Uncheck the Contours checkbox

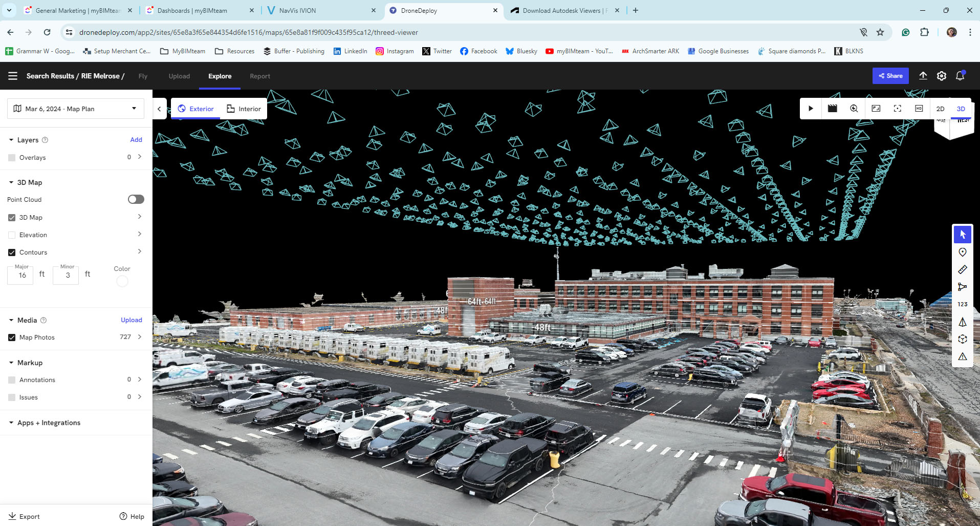coord(12,253)
